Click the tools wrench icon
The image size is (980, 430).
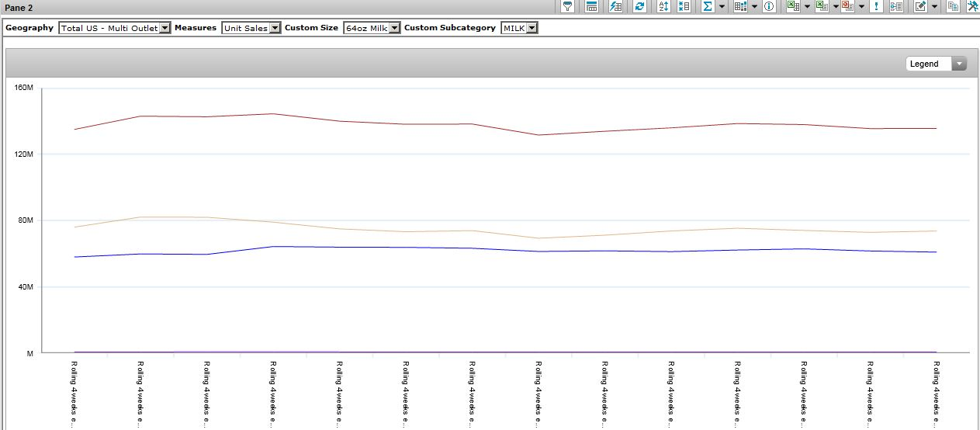click(x=972, y=6)
